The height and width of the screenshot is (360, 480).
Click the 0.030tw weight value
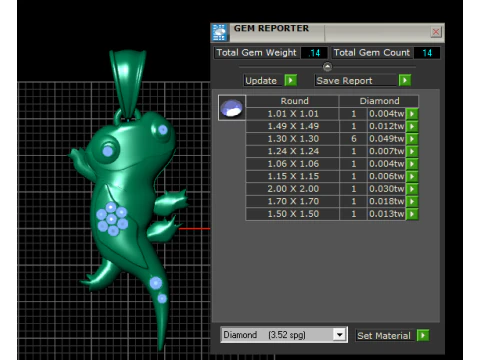387,189
